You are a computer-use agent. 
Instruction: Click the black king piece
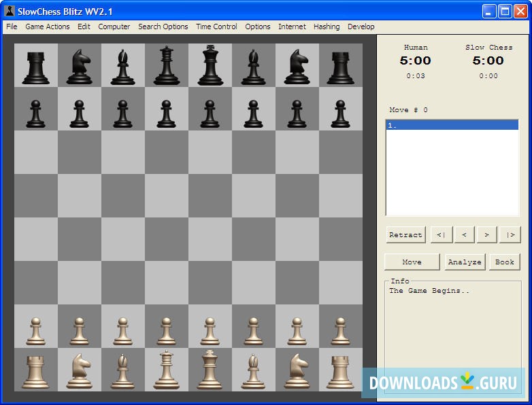click(210, 65)
